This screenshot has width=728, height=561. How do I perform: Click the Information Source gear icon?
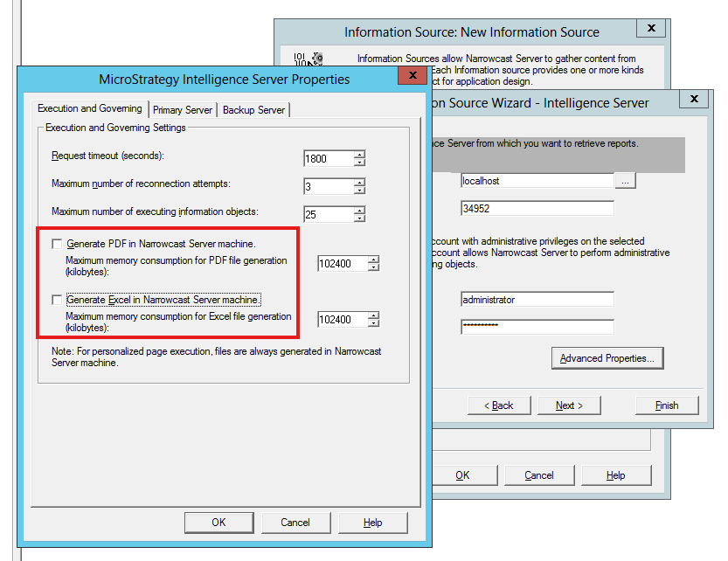309,59
